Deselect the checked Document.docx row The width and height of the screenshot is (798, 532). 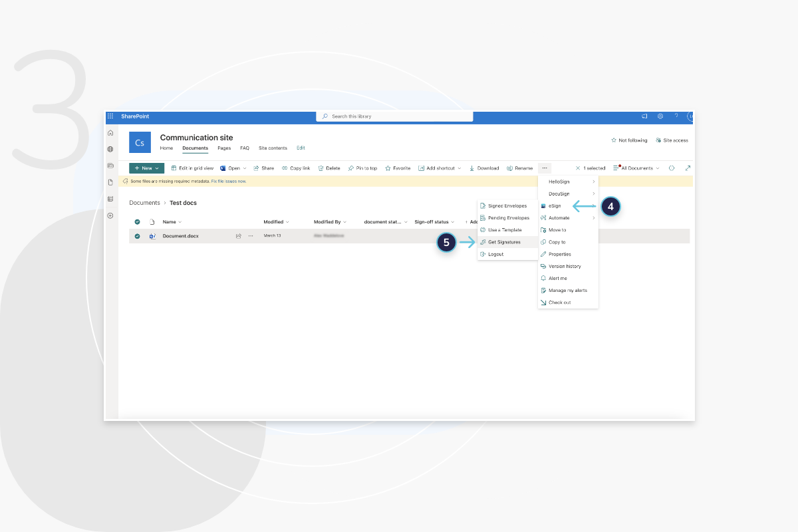tap(137, 235)
